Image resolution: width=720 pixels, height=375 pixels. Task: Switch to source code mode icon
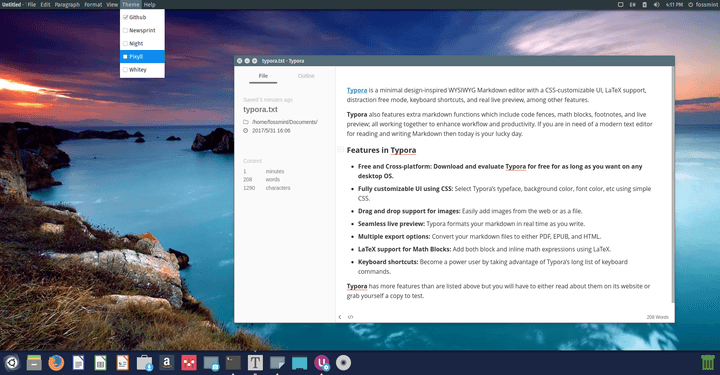click(350, 317)
